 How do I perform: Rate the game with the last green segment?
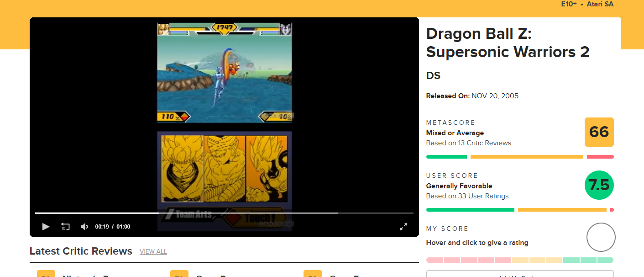(x=606, y=260)
